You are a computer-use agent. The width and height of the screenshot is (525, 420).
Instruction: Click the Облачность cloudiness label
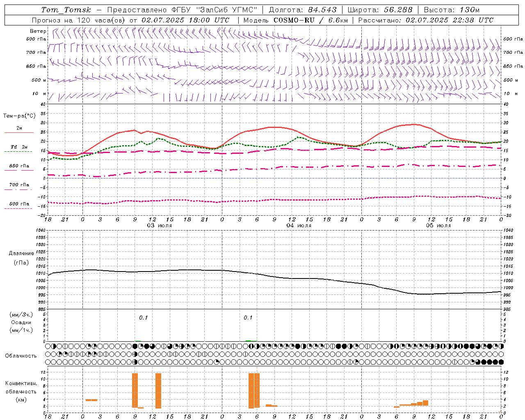click(21, 356)
